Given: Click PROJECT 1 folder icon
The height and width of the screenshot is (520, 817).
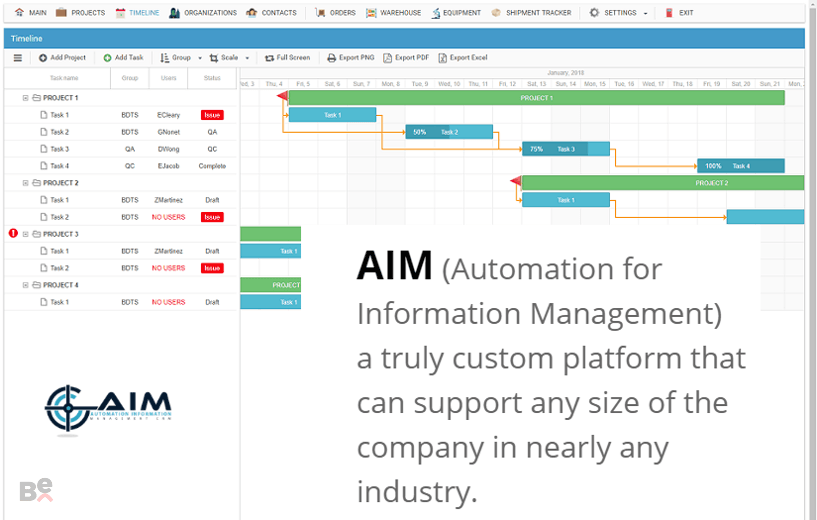Looking at the screenshot, I should click(36, 98).
